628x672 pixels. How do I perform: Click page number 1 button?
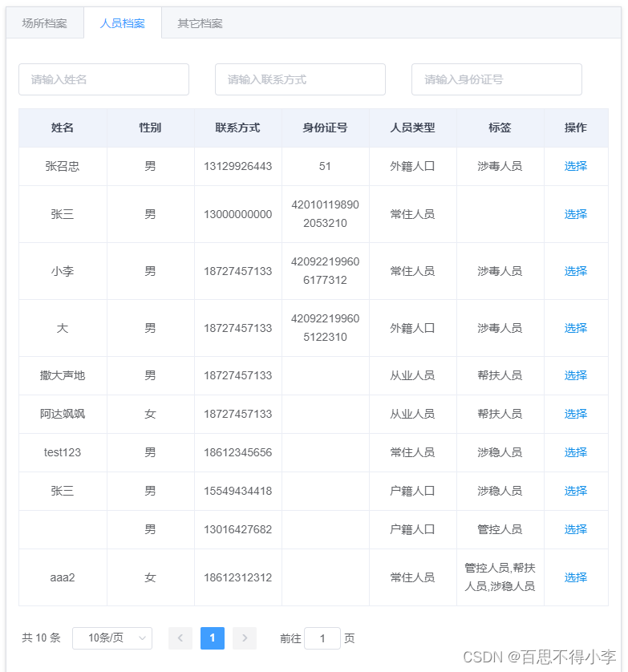213,638
